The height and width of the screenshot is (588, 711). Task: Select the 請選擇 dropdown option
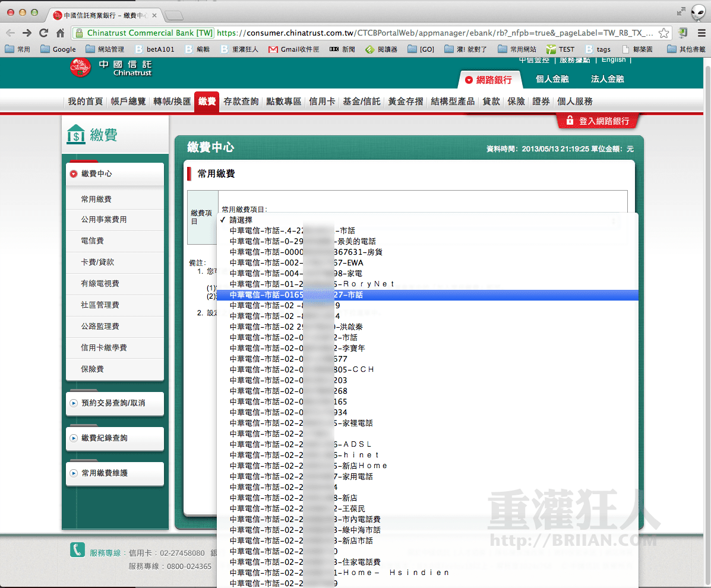click(428, 220)
